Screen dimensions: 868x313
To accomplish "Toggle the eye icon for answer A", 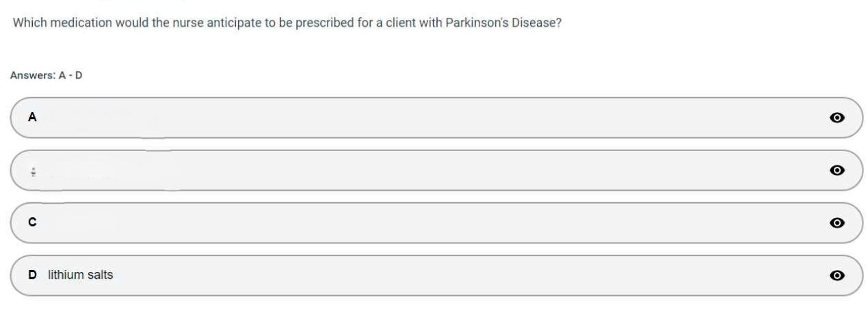I will click(x=836, y=118).
